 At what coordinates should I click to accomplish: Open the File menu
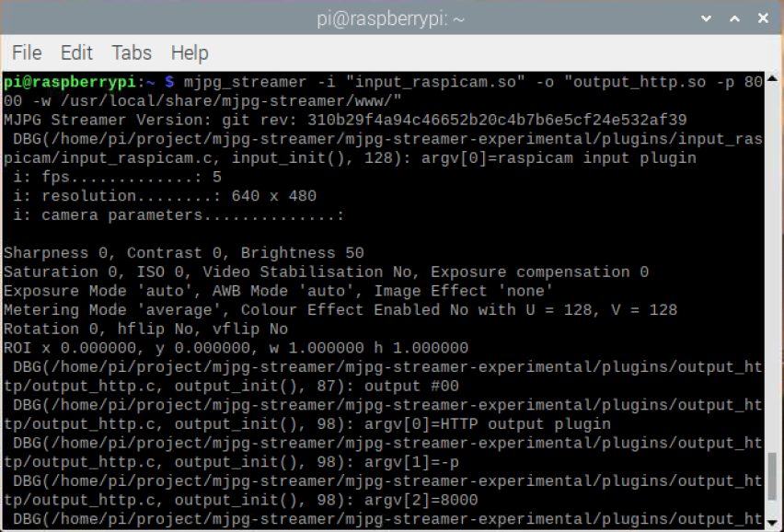click(27, 52)
